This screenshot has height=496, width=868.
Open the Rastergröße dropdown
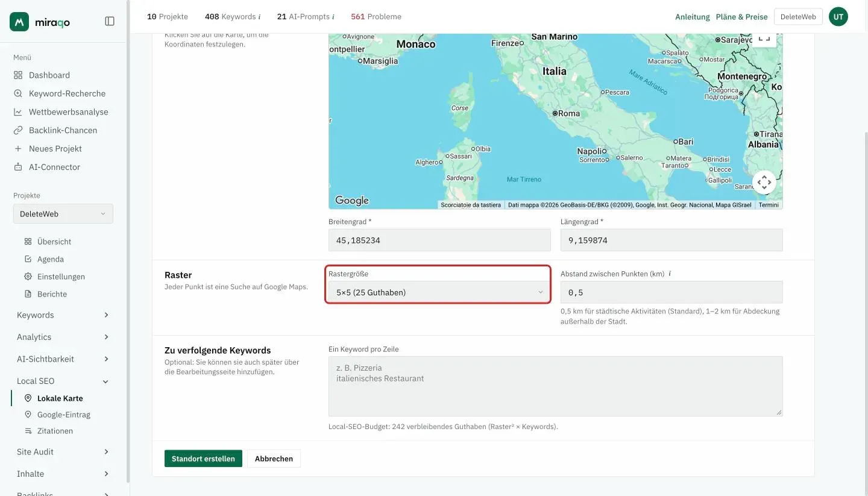pos(439,292)
